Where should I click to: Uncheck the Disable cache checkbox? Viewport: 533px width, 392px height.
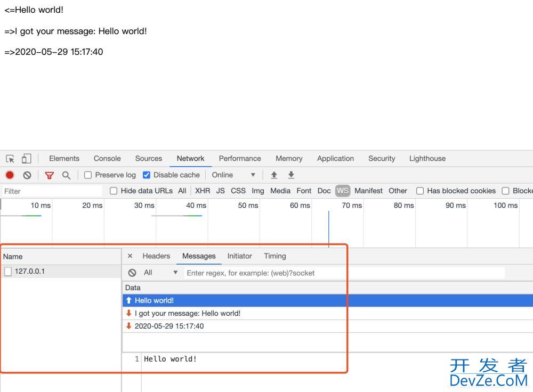pos(147,175)
